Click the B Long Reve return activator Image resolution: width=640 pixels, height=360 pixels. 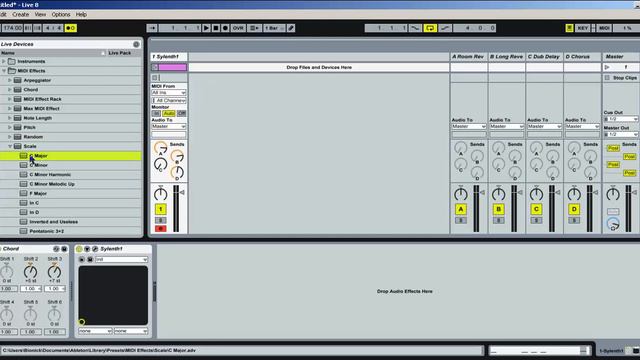pyautogui.click(x=498, y=209)
